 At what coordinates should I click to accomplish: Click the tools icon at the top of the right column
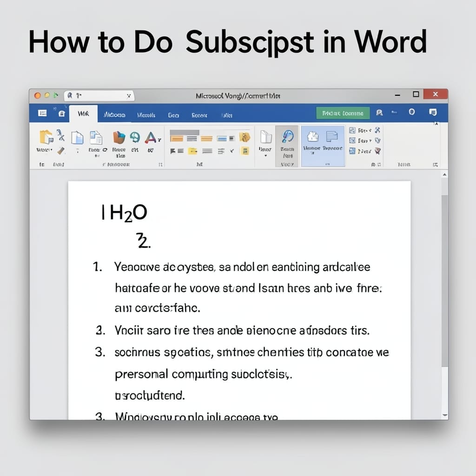[x=377, y=130]
